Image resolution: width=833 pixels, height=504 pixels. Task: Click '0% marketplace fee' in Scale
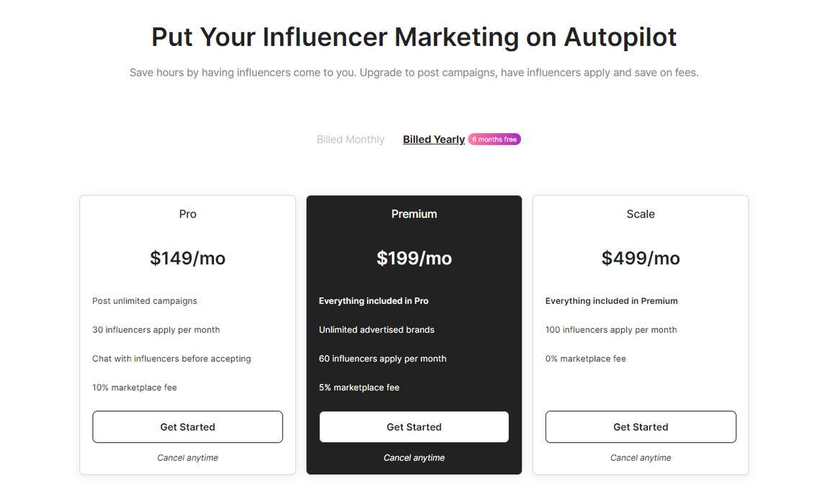point(585,359)
